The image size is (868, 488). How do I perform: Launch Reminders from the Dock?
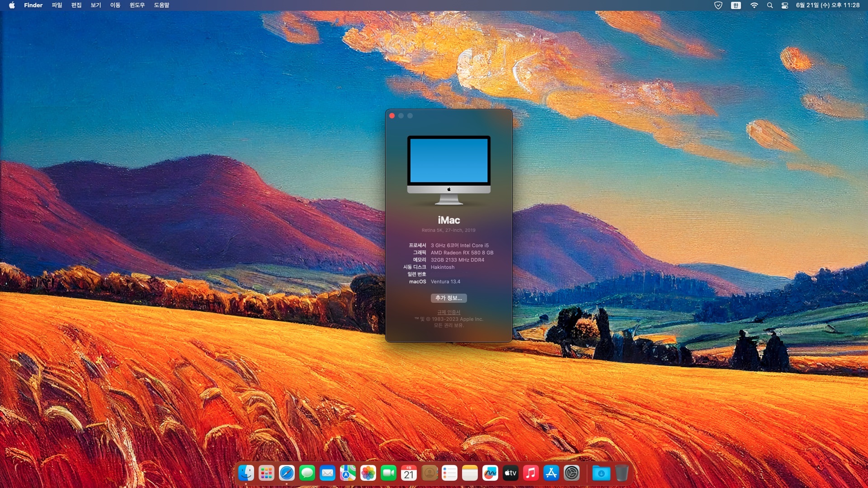(x=449, y=473)
